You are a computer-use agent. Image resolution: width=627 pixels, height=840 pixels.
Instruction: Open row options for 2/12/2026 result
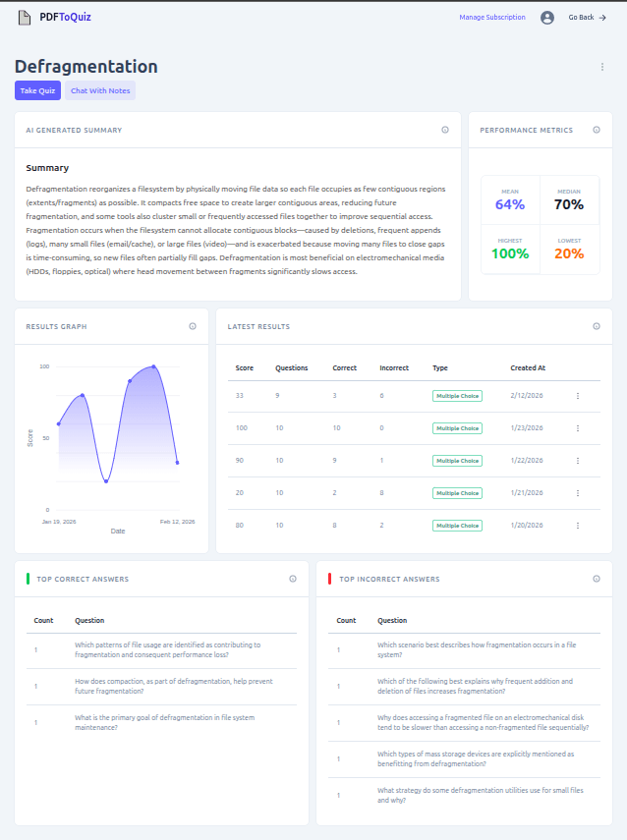click(578, 396)
